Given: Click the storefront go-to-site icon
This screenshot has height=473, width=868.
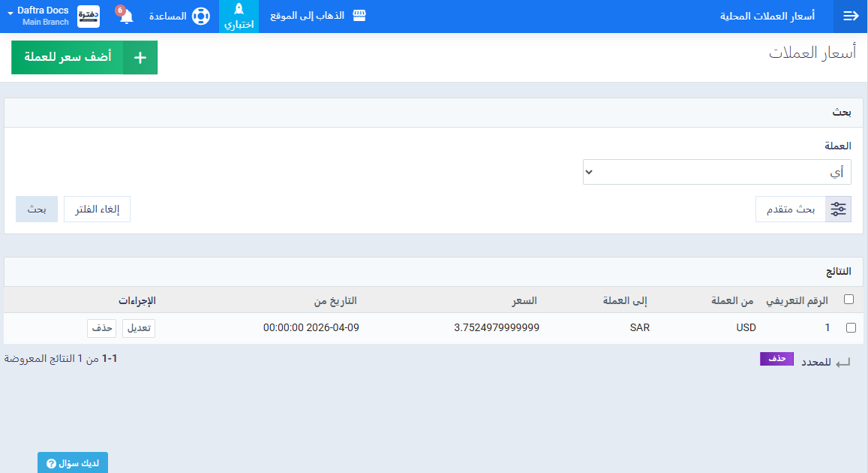Looking at the screenshot, I should click(x=359, y=16).
